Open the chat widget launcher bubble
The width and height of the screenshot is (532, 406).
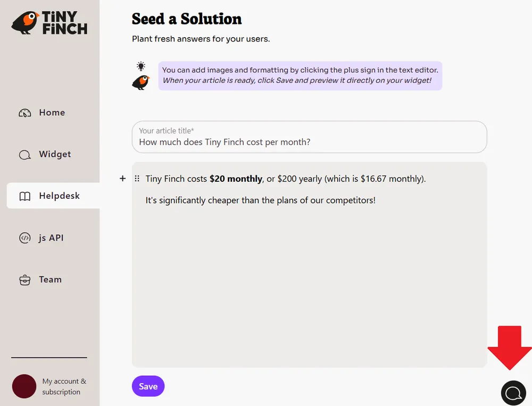pyautogui.click(x=513, y=393)
